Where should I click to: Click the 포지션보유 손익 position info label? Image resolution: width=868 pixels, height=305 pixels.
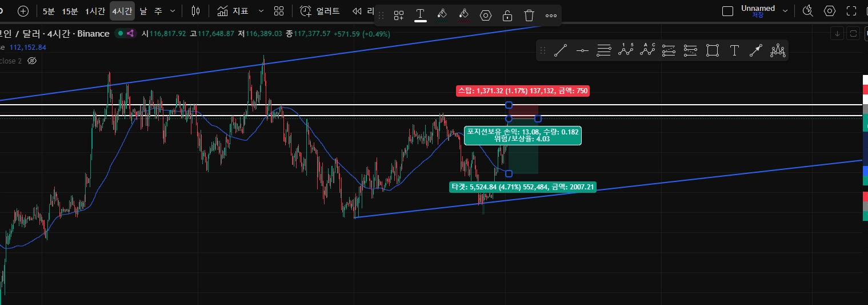click(x=523, y=136)
